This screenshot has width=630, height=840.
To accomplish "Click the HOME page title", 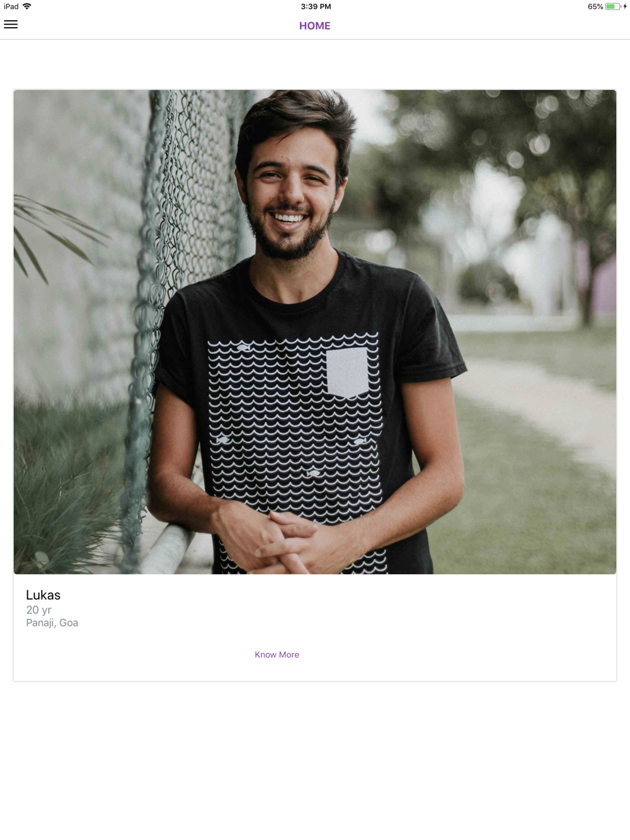I will point(314,26).
